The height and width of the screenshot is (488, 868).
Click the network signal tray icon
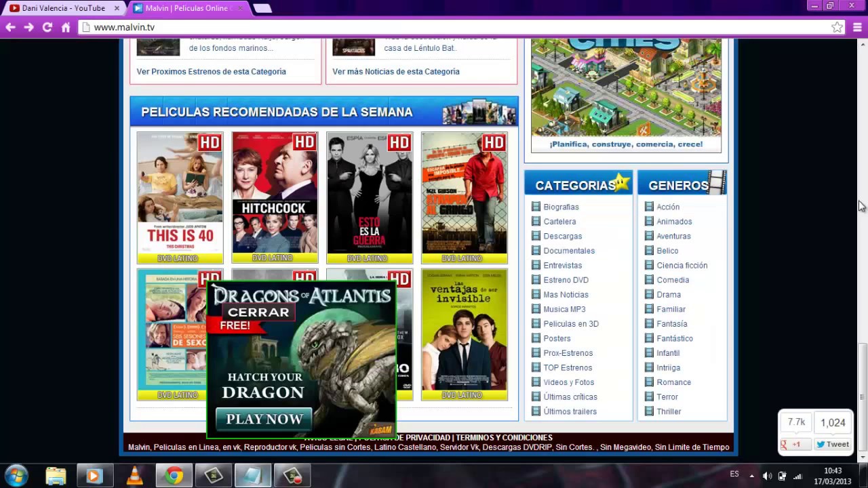click(797, 476)
